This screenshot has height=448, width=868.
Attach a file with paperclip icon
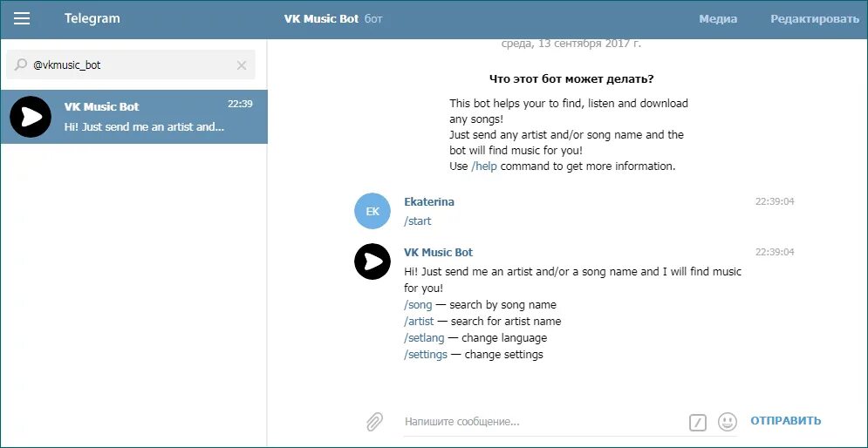[375, 422]
